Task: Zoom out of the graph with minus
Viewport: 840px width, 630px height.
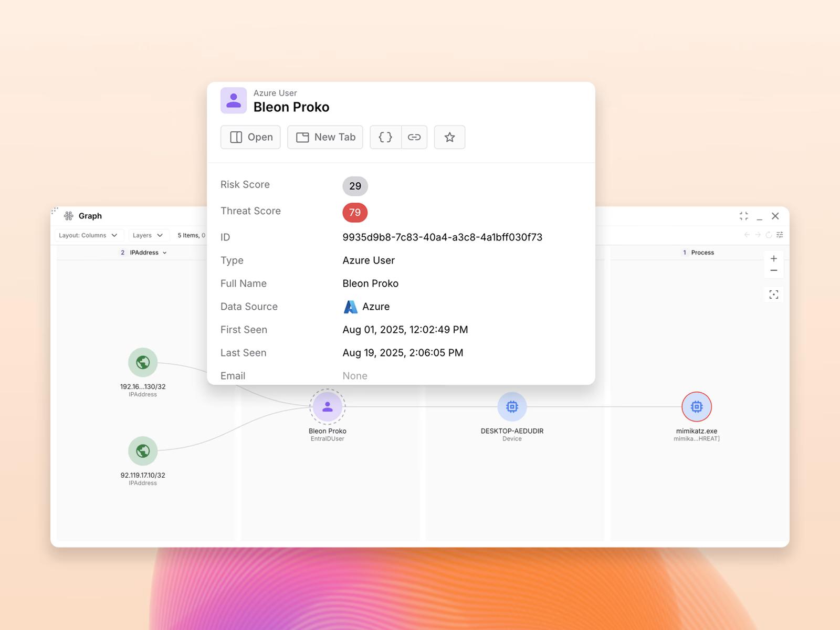Action: click(x=774, y=270)
